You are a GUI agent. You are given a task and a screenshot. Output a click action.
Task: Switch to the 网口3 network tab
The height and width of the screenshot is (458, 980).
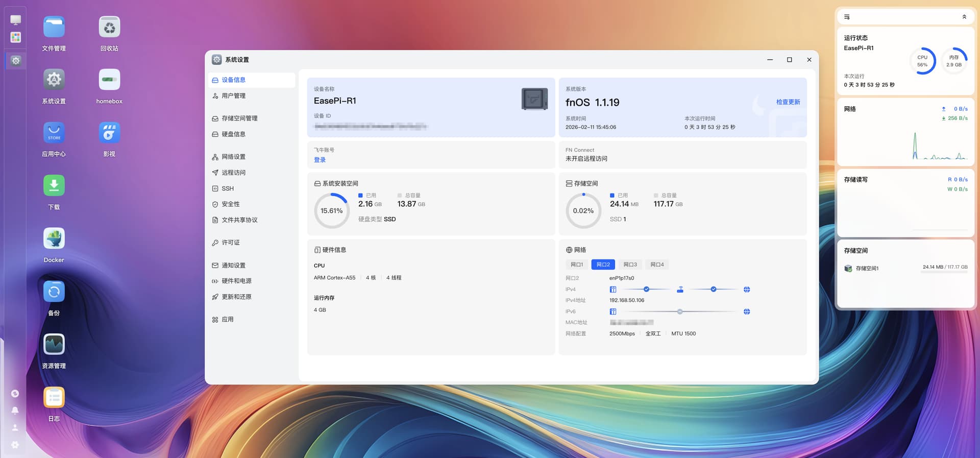tap(630, 264)
